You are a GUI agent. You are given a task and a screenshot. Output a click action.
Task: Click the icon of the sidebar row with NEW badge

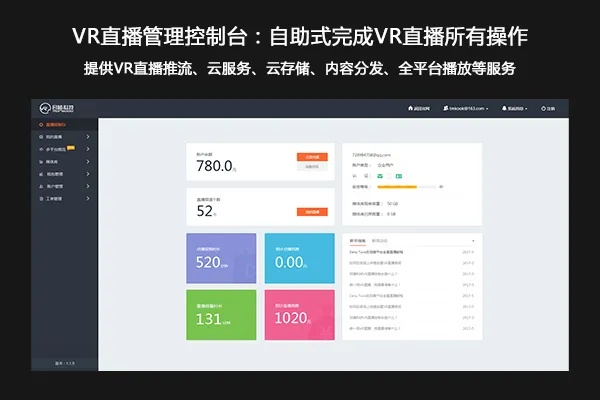tap(41, 149)
